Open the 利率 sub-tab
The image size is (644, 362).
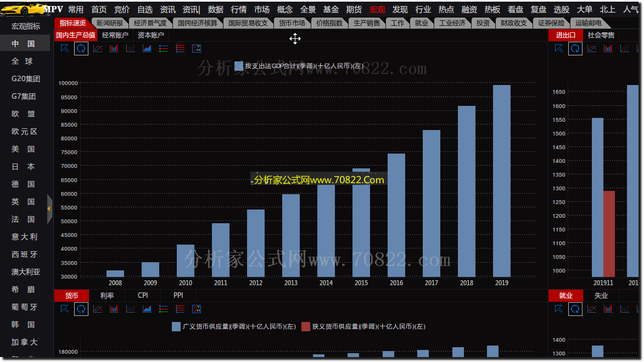point(107,296)
